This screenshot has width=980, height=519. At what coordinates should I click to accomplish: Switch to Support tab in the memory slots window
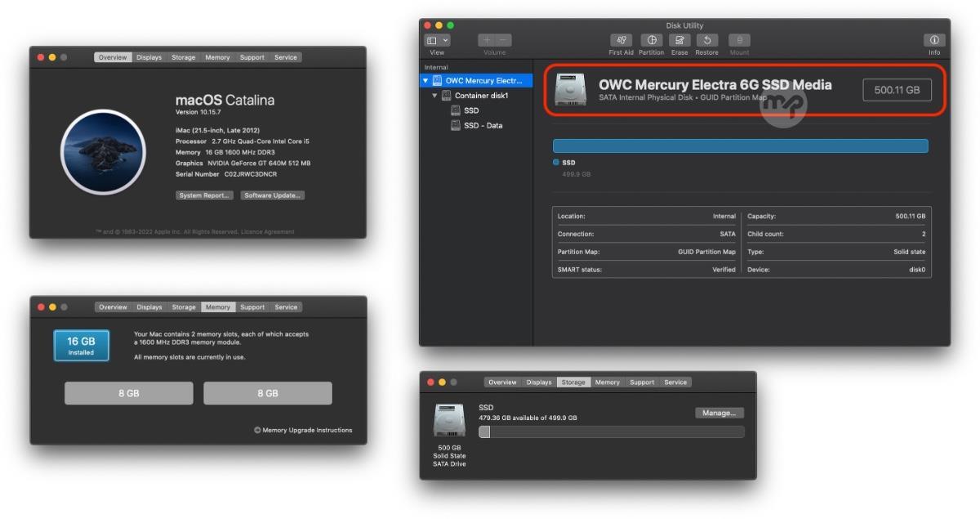[252, 307]
